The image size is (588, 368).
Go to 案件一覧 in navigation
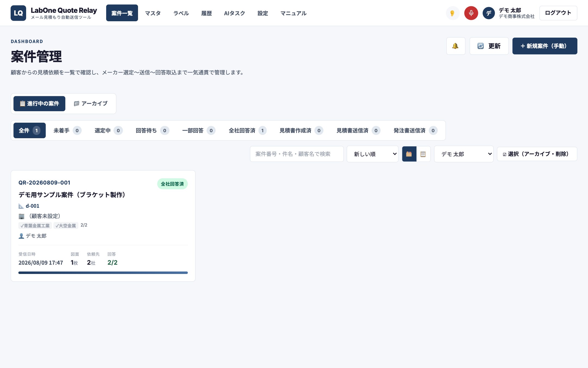pos(122,13)
